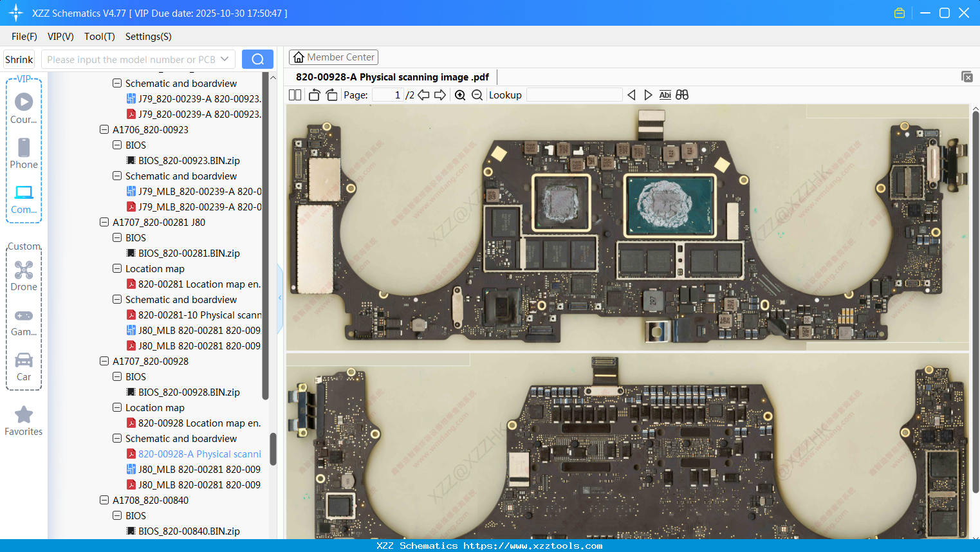Select the Computer category icon

(24, 199)
